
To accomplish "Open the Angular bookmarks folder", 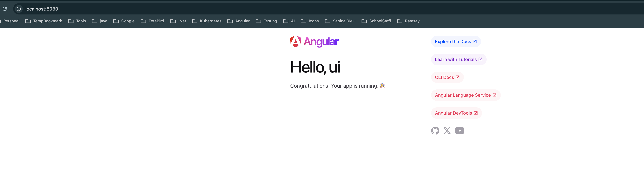I will [238, 21].
